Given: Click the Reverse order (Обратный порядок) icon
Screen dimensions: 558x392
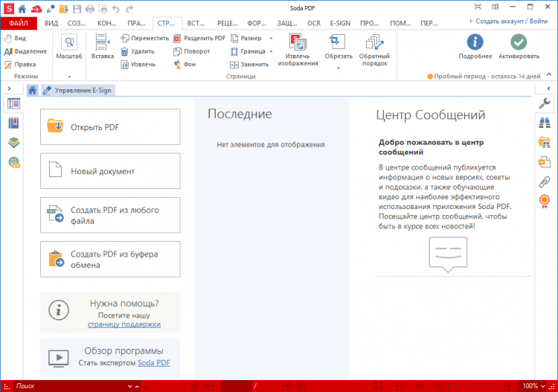Looking at the screenshot, I should (374, 50).
